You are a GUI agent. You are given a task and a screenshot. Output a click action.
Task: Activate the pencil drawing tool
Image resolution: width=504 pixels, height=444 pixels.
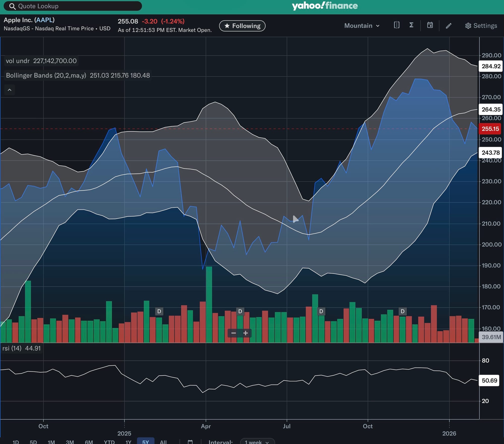(449, 26)
